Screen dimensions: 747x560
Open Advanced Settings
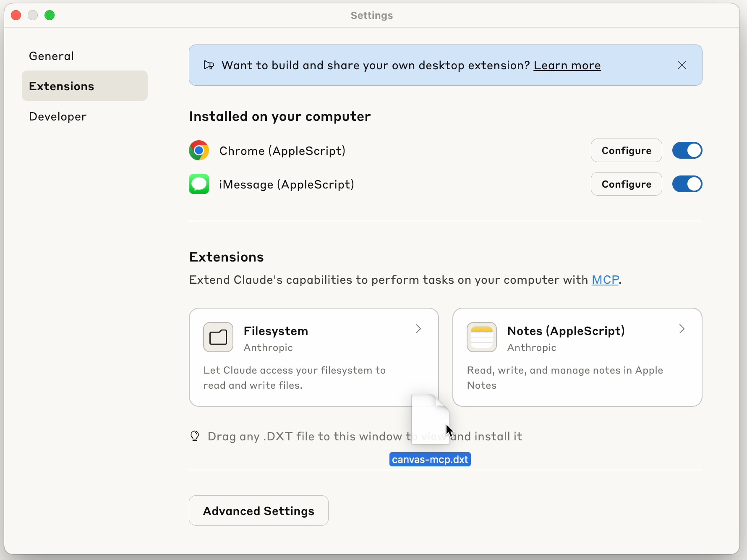[x=259, y=510]
